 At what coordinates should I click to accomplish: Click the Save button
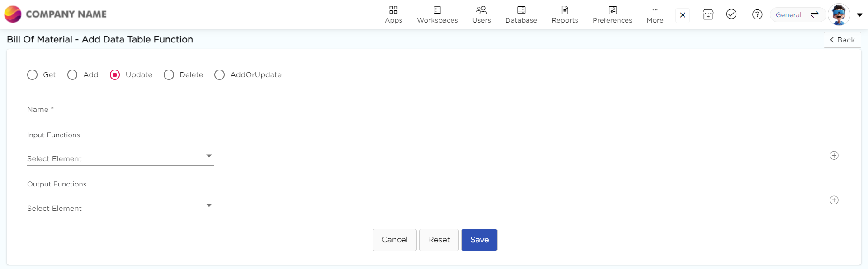pyautogui.click(x=479, y=240)
